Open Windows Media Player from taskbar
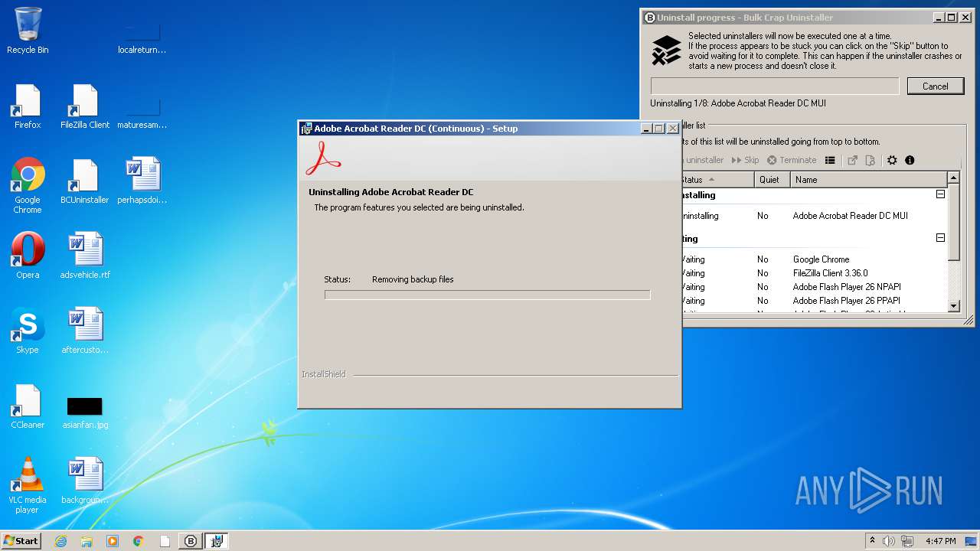Screen dimensions: 980x551 tap(113, 541)
